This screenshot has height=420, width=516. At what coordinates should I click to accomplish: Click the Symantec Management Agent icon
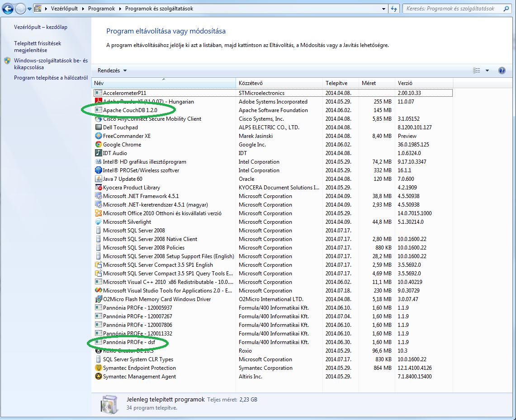[x=98, y=376]
